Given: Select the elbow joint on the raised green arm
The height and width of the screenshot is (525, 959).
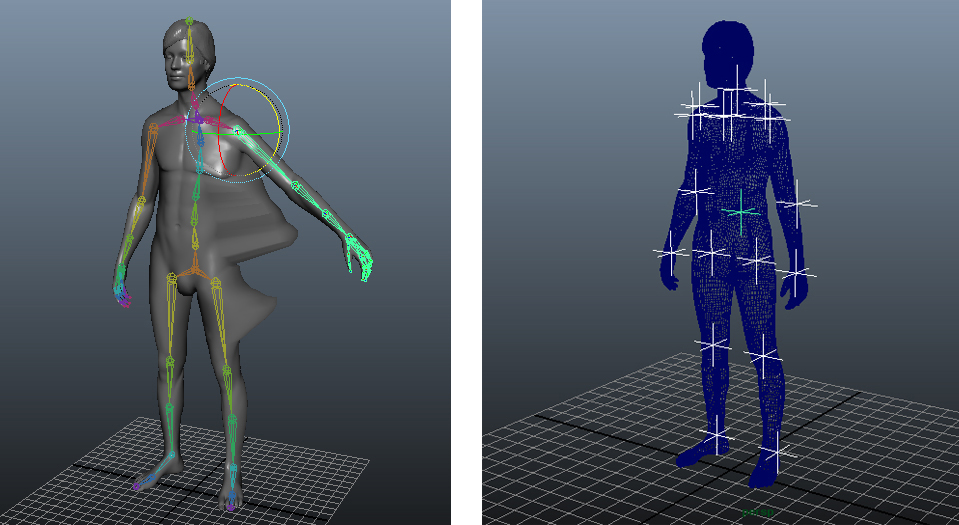Looking at the screenshot, I should tap(296, 185).
